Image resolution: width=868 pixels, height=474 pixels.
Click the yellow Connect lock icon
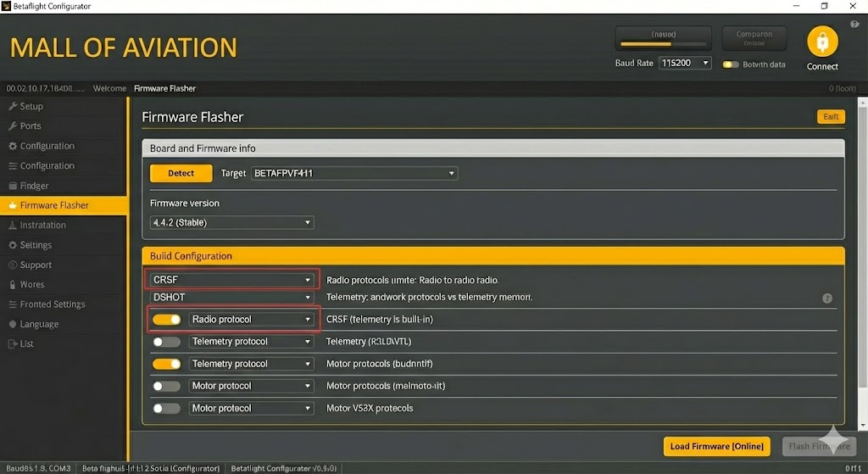coord(821,42)
